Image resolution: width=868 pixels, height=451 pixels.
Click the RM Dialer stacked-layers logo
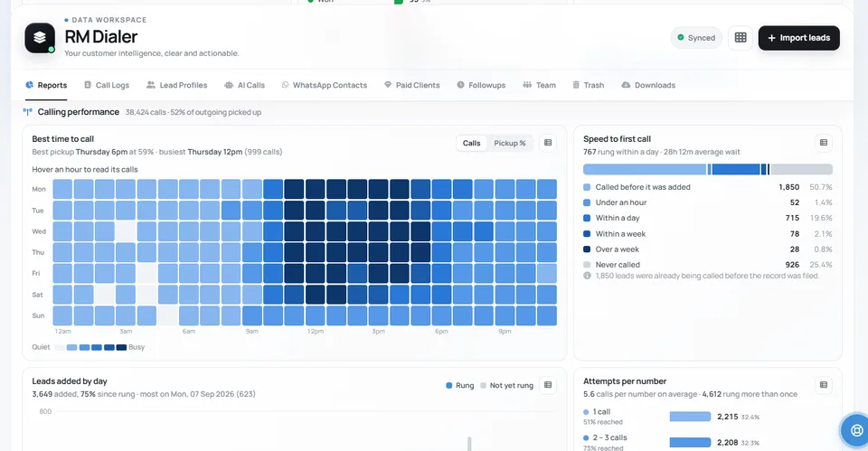pos(40,38)
